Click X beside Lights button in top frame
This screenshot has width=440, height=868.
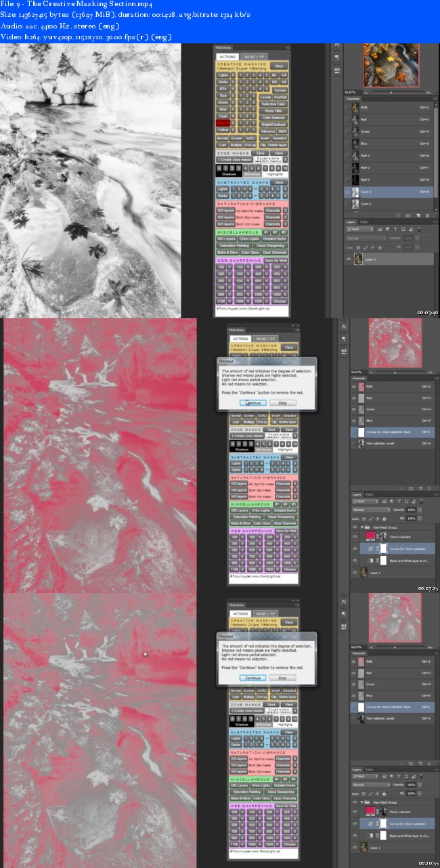tap(233, 75)
